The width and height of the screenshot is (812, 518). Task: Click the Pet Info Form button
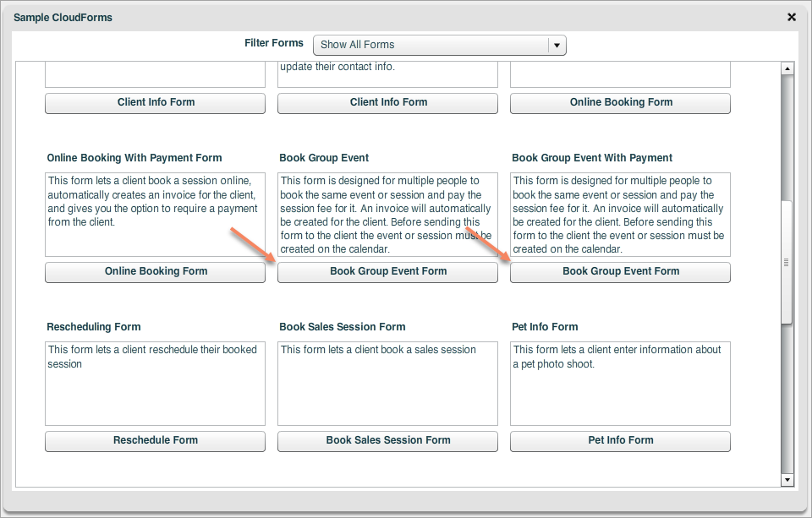point(620,441)
